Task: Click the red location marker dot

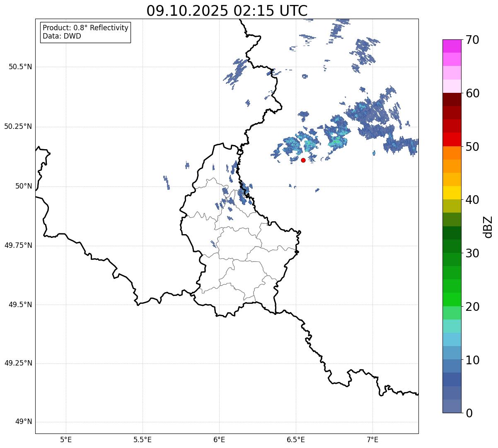Action: pyautogui.click(x=303, y=160)
